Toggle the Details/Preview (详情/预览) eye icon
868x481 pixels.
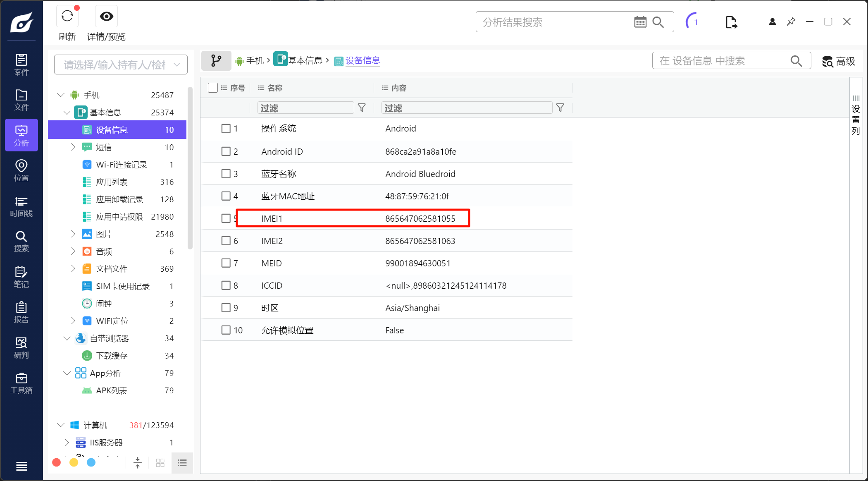coord(106,17)
